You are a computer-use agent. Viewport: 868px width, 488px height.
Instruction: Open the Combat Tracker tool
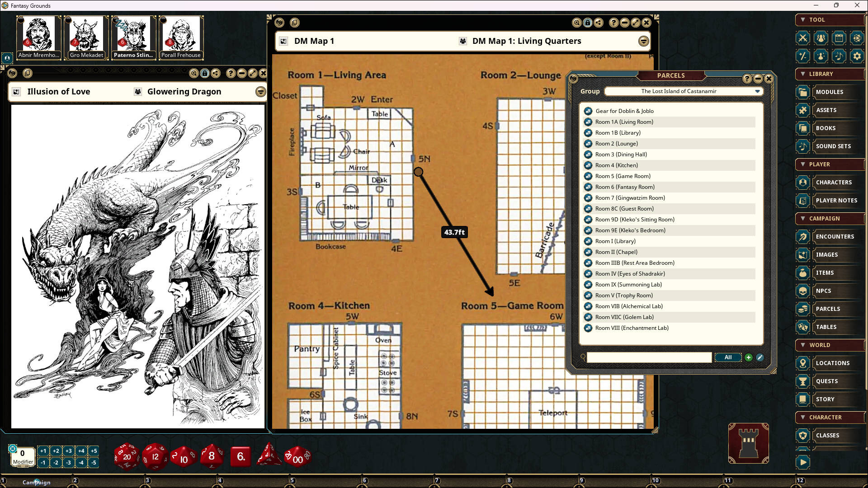(x=802, y=38)
